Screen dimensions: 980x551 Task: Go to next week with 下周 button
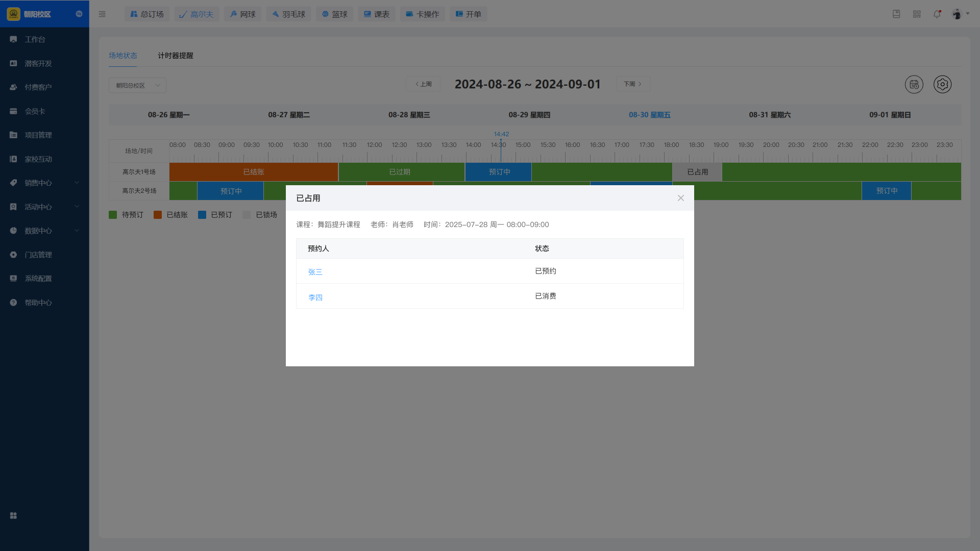click(x=632, y=84)
